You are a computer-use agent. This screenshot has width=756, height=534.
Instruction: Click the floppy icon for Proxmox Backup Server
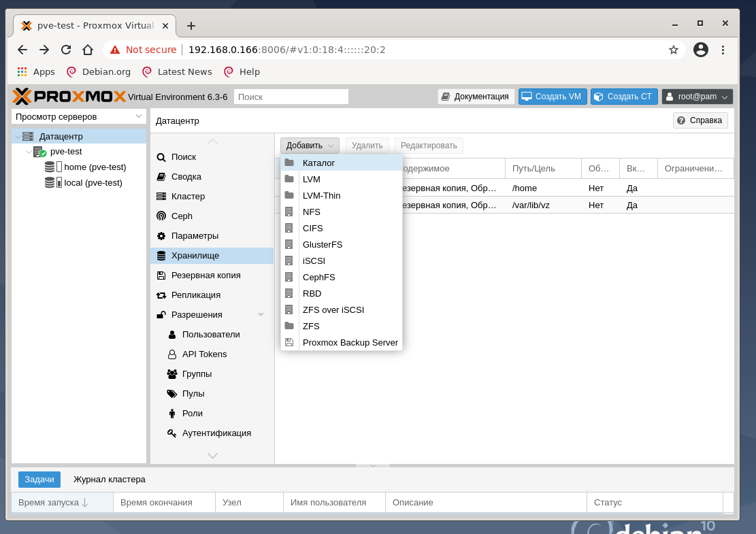click(289, 343)
